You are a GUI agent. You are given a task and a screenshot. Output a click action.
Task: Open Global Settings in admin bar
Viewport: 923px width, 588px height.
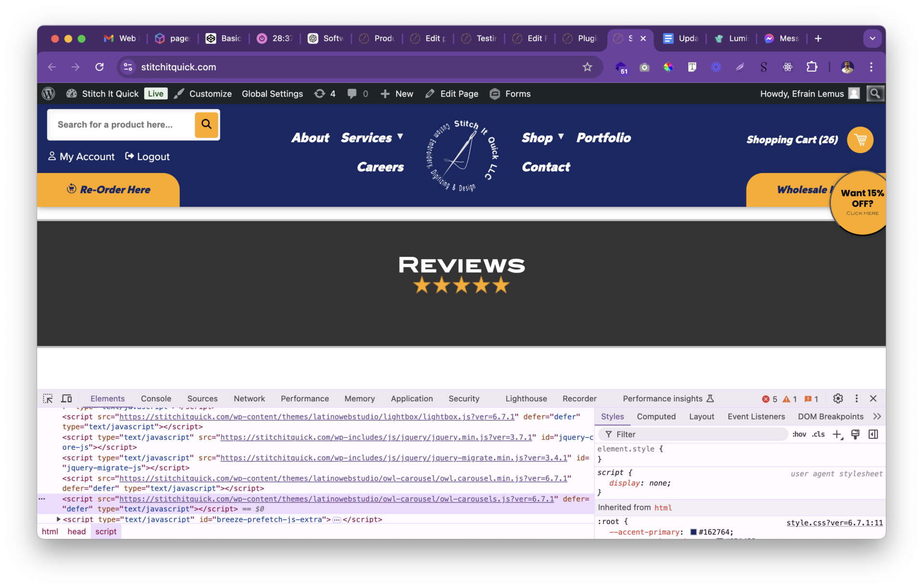(272, 94)
